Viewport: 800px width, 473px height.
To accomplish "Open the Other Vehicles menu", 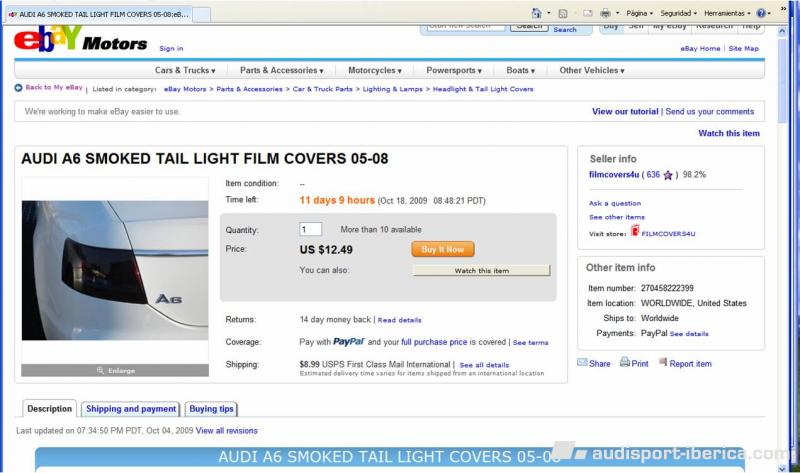I will tap(591, 70).
